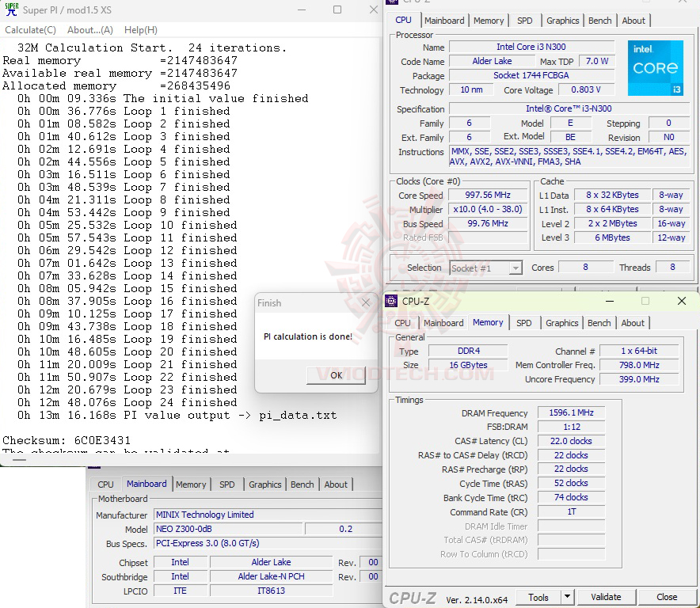
Task: Select Memory tab in top CPU-Z window
Action: pyautogui.click(x=489, y=21)
